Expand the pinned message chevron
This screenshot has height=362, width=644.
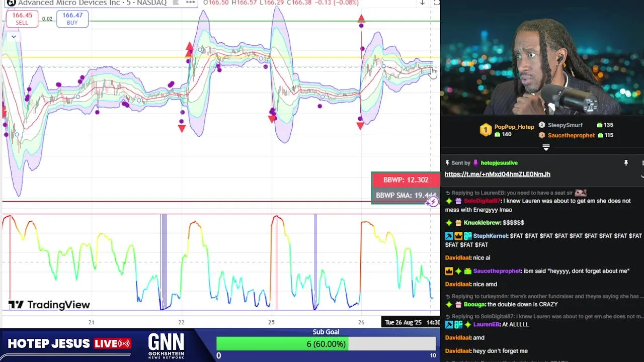[x=642, y=176]
